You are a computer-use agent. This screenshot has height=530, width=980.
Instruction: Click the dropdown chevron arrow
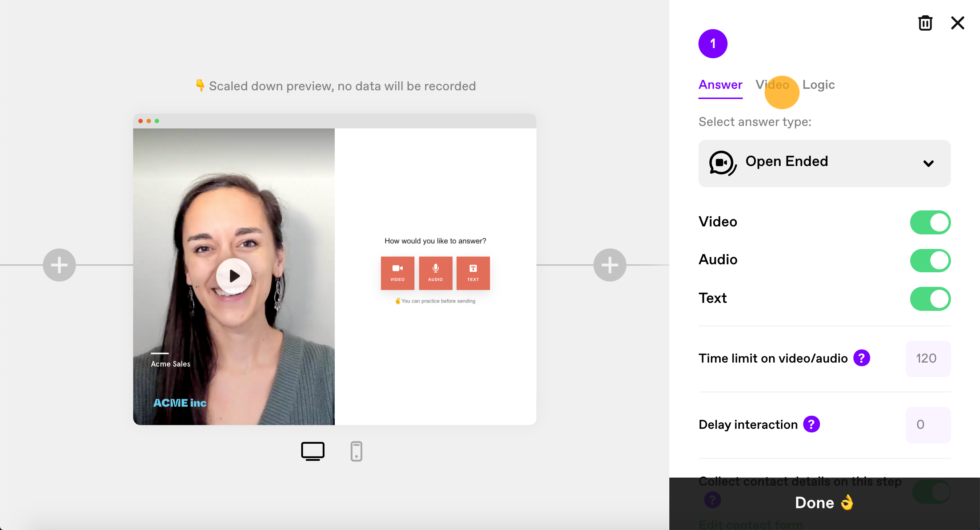coord(928,163)
